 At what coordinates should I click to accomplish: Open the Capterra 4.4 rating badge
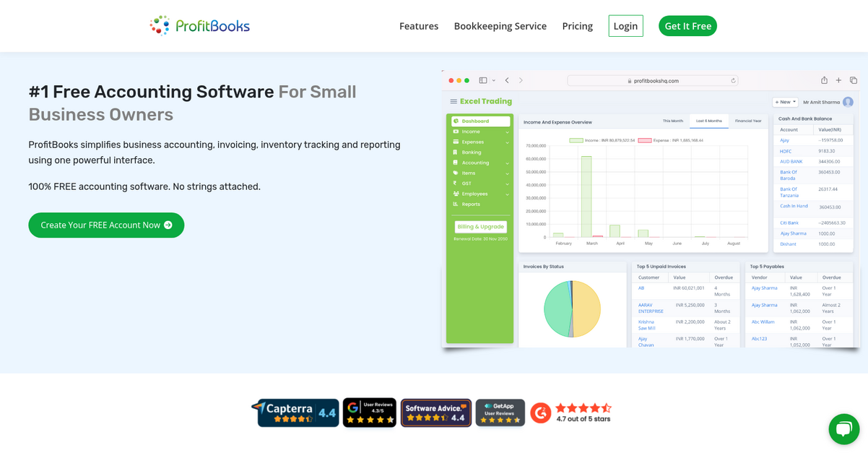tap(295, 413)
